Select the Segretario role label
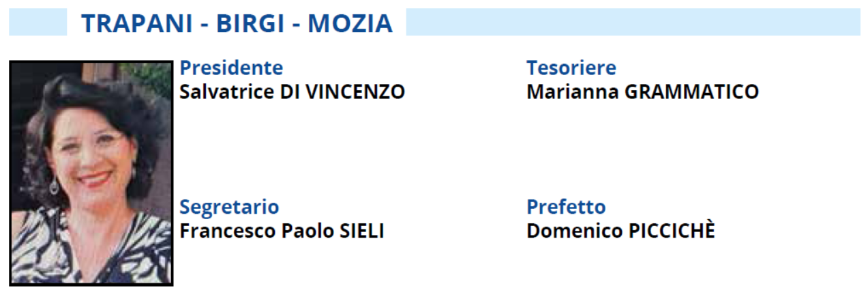 [x=229, y=207]
